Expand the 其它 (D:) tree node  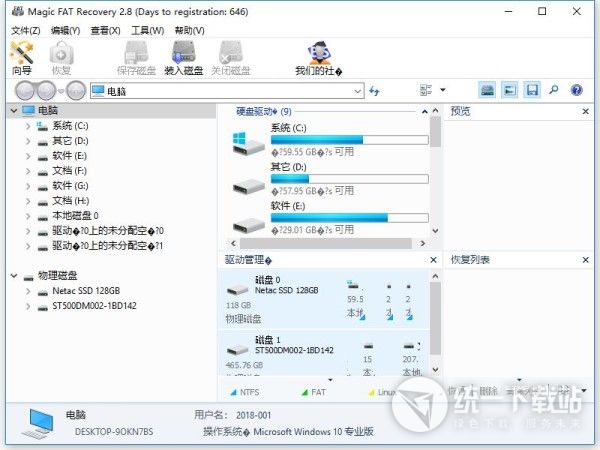(x=28, y=141)
